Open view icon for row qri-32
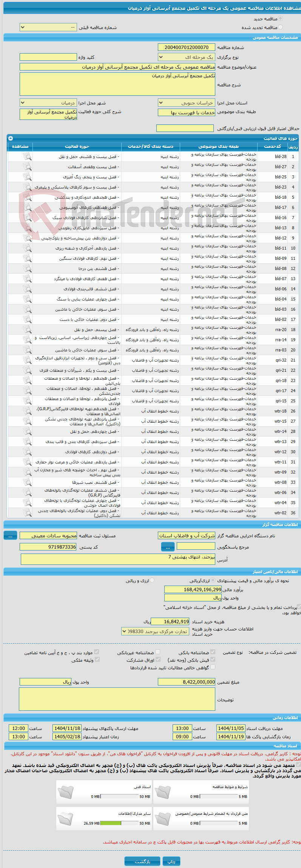This screenshot has width=301, height=868. pyautogui.click(x=27, y=360)
